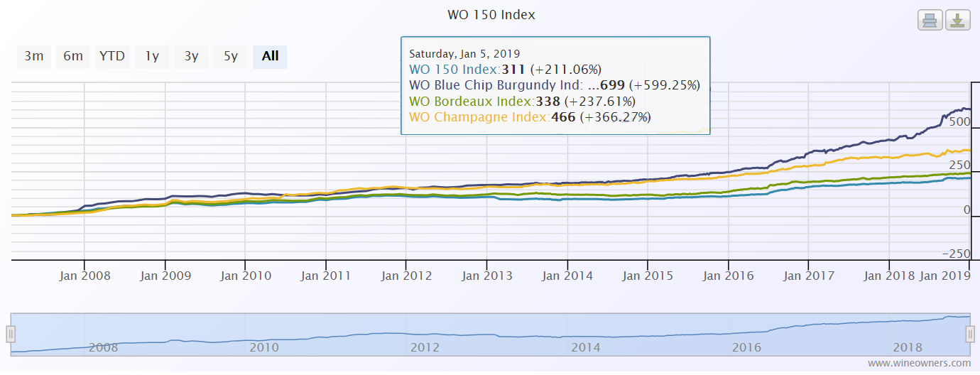Select the All range option

(x=270, y=56)
